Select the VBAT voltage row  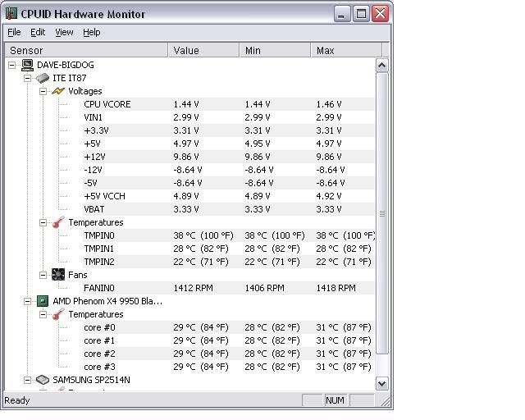pos(229,209)
